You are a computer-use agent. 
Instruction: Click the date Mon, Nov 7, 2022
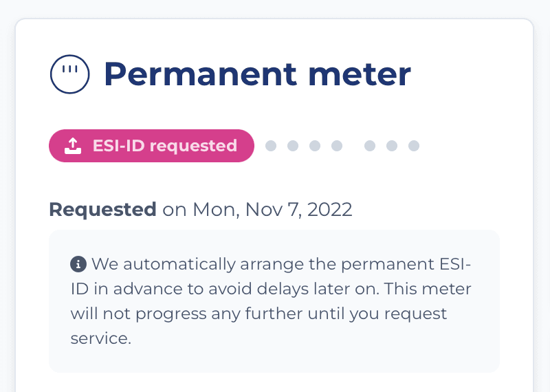272,209
